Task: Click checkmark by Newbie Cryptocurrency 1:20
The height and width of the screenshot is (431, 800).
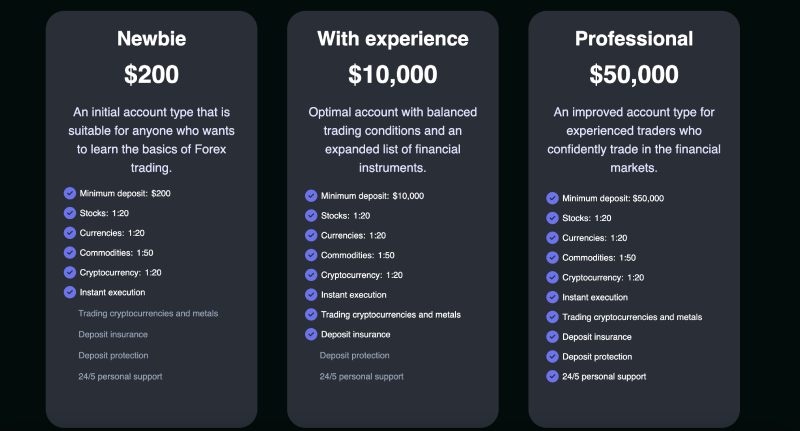Action: click(70, 272)
